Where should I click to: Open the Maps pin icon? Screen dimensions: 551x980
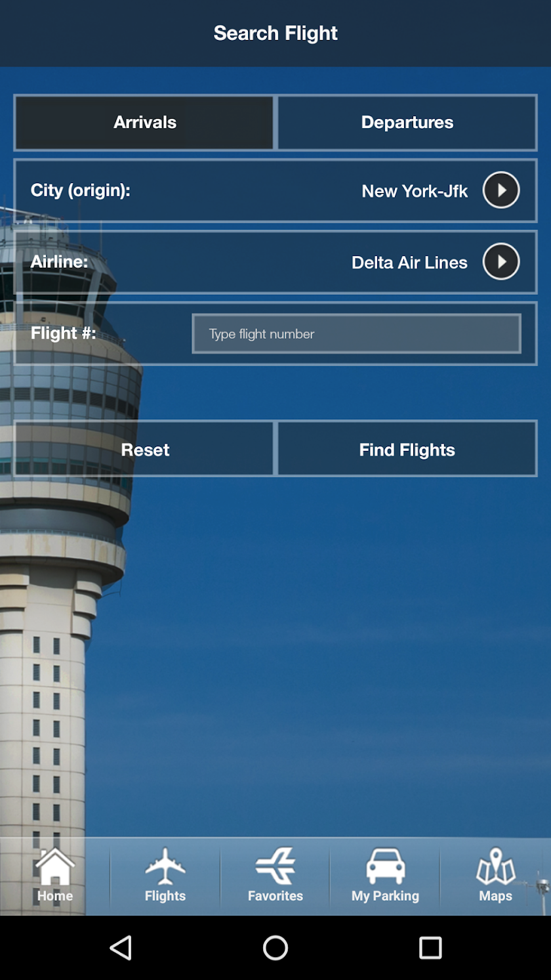(x=496, y=866)
